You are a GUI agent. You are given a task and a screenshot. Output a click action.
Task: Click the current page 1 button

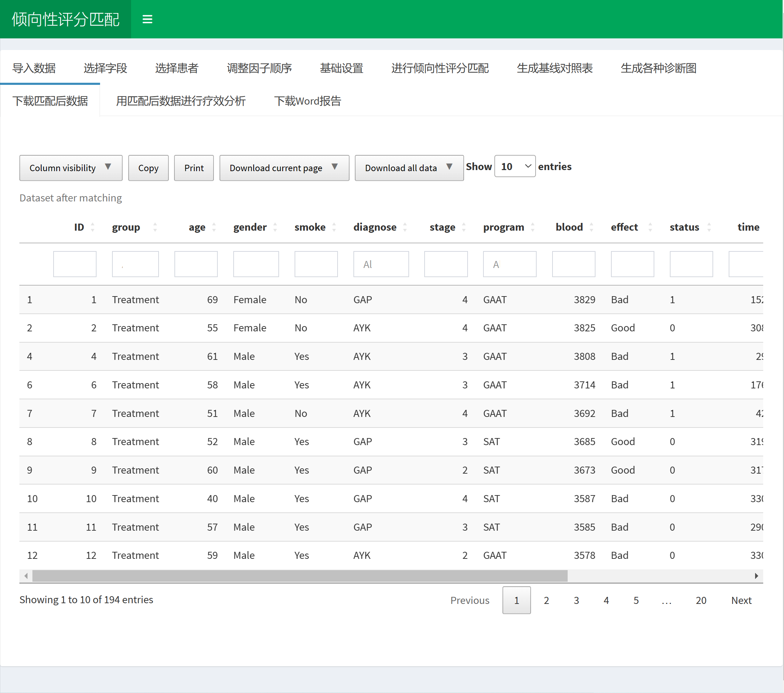tap(516, 600)
